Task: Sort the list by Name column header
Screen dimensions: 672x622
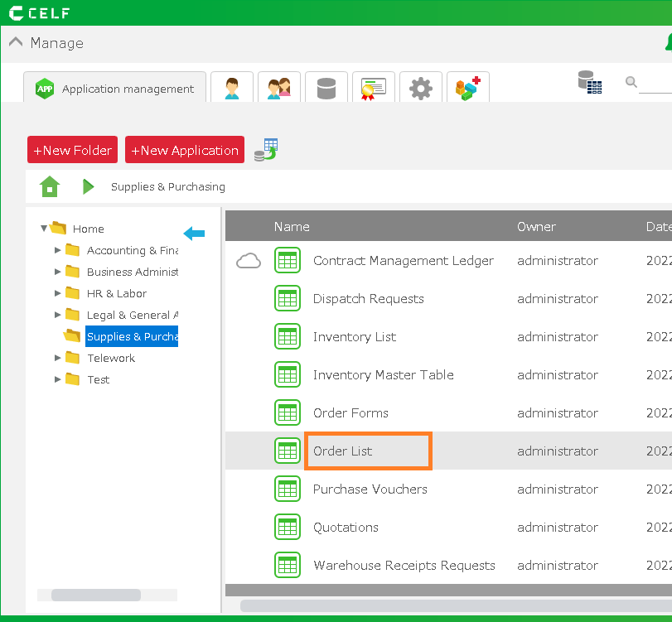Action: 292,226
